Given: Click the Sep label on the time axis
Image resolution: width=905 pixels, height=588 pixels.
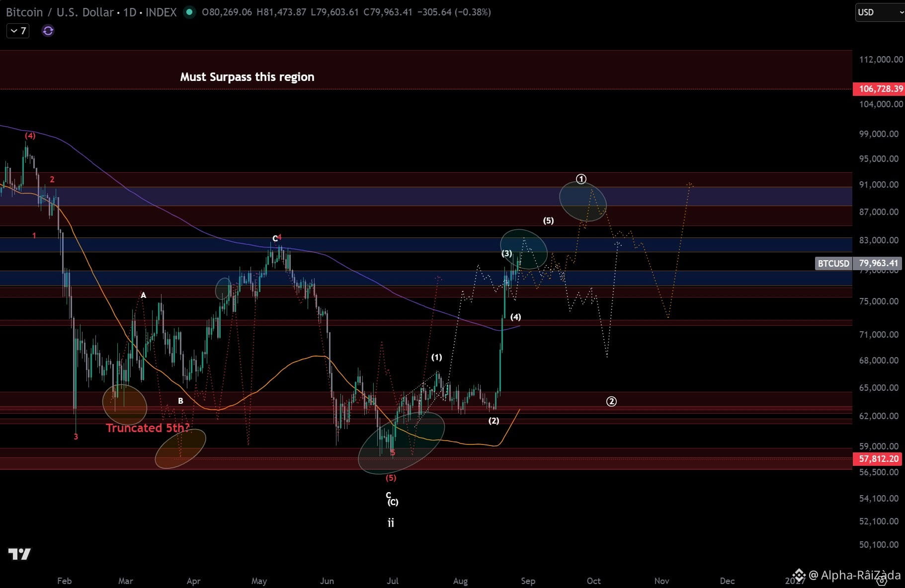Looking at the screenshot, I should tap(528, 581).
